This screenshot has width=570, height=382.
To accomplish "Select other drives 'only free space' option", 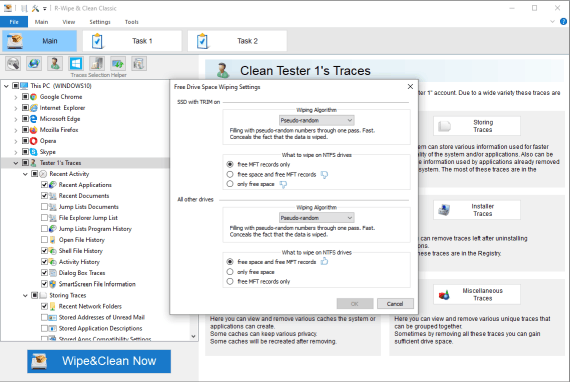I will pos(230,272).
